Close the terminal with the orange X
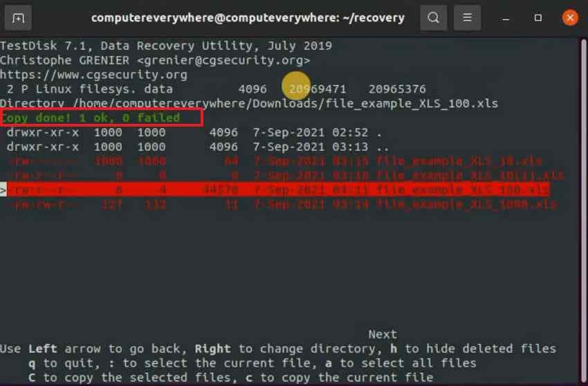Viewport: 588px width, 386px height. (570, 17)
